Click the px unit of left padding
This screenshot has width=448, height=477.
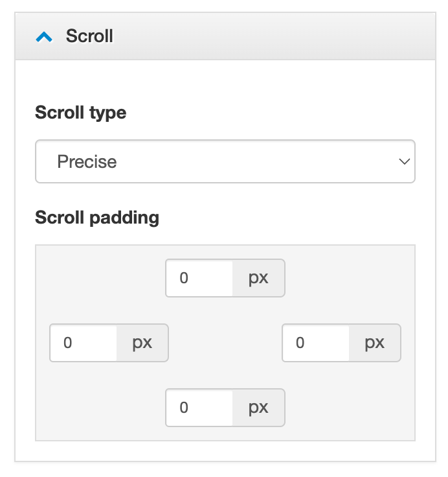click(x=142, y=343)
